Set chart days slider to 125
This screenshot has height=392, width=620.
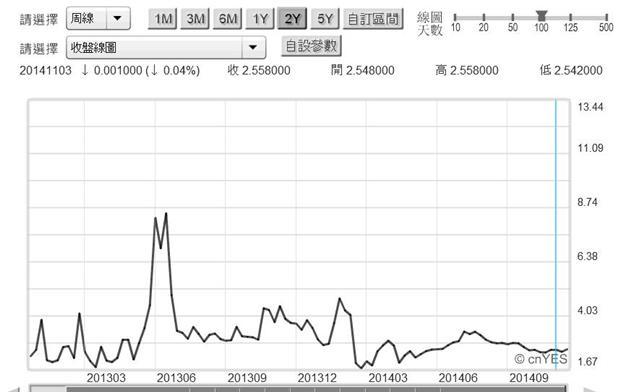571,17
